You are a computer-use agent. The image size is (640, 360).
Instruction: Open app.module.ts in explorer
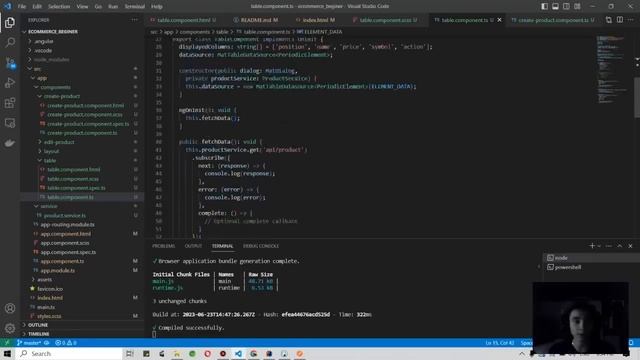pyautogui.click(x=82, y=270)
